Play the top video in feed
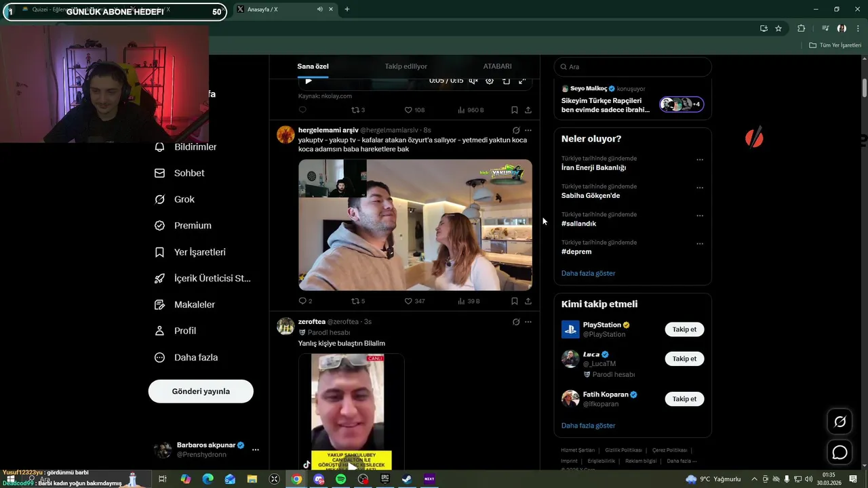Screen dimensions: 868x488 (x=309, y=81)
